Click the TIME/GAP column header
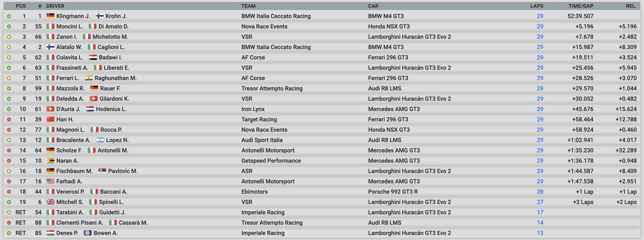644x240 pixels. [x=581, y=6]
